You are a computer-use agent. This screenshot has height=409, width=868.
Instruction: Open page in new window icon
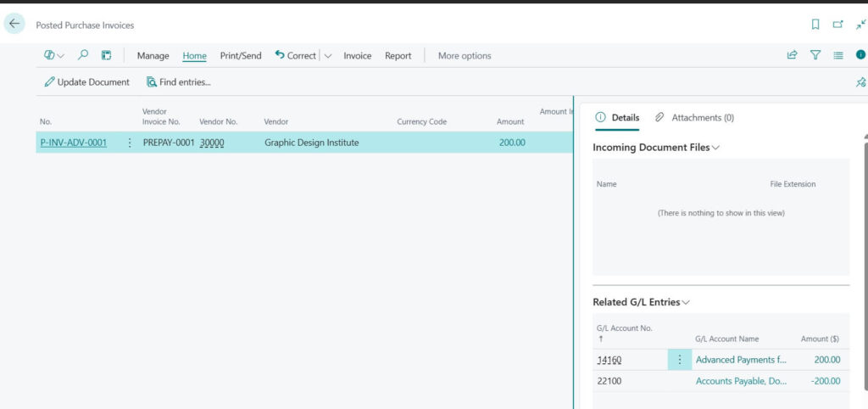(838, 25)
